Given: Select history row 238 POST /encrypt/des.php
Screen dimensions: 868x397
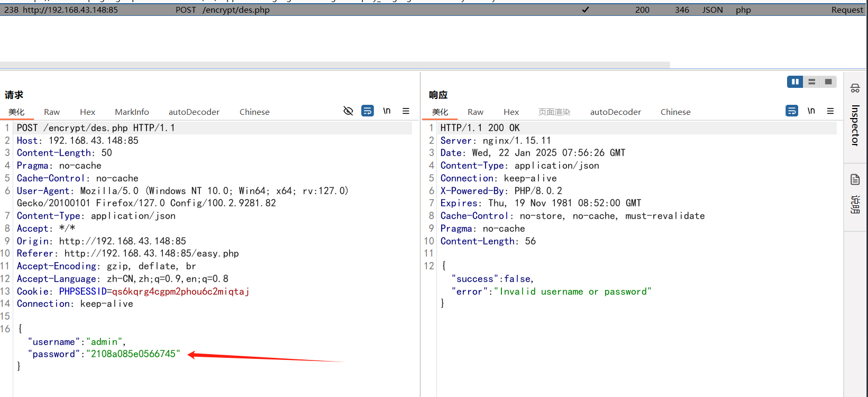Looking at the screenshot, I should tap(433, 10).
